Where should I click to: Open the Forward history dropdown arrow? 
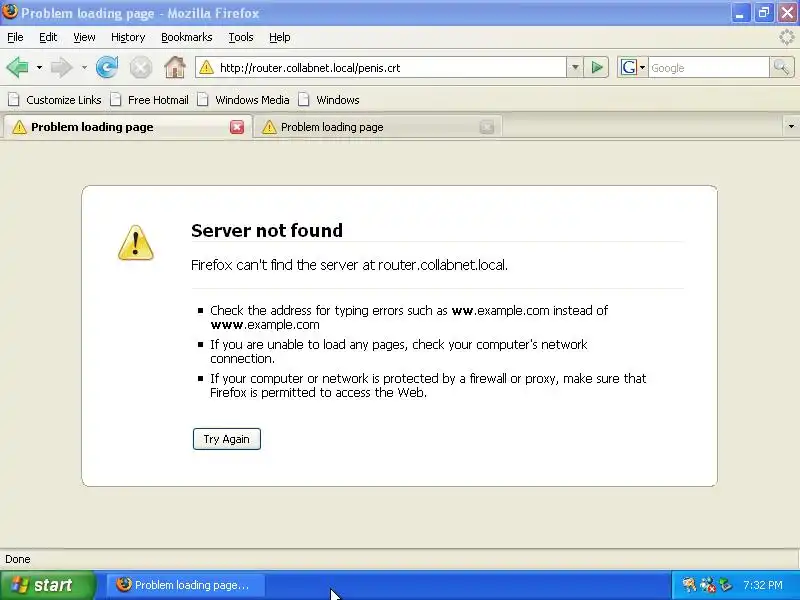click(84, 67)
